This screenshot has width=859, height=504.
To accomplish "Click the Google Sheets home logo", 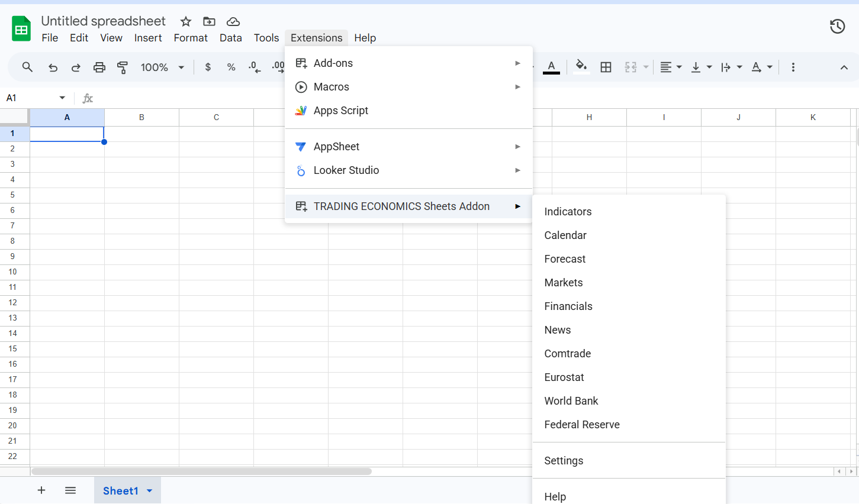I will pyautogui.click(x=21, y=29).
